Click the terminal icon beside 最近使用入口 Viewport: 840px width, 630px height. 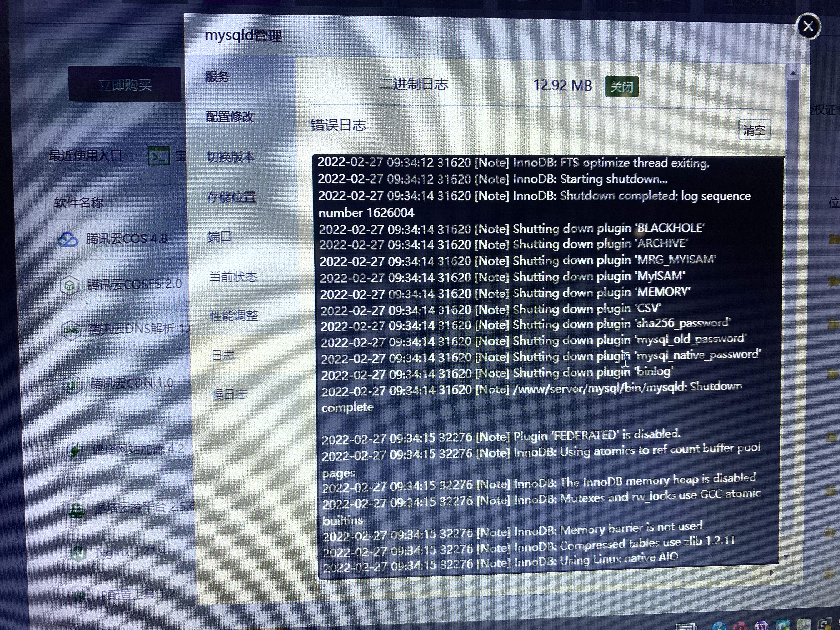pos(159,156)
